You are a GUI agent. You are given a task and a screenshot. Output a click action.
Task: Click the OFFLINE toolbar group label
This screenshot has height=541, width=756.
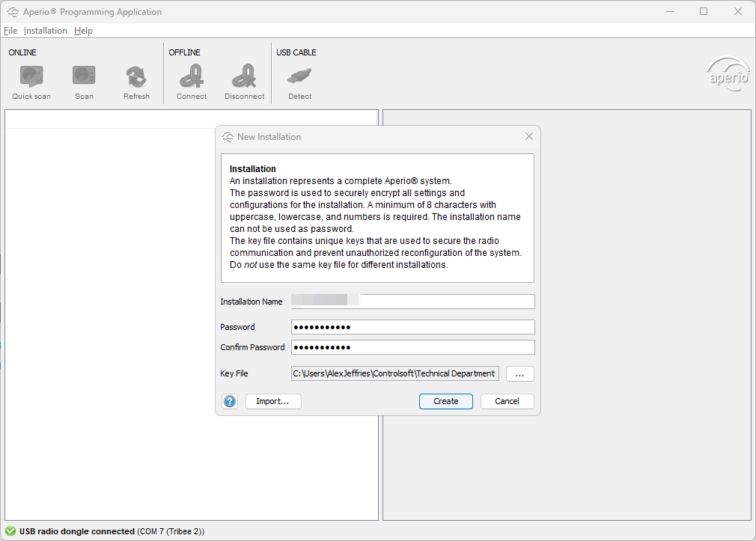coord(184,52)
